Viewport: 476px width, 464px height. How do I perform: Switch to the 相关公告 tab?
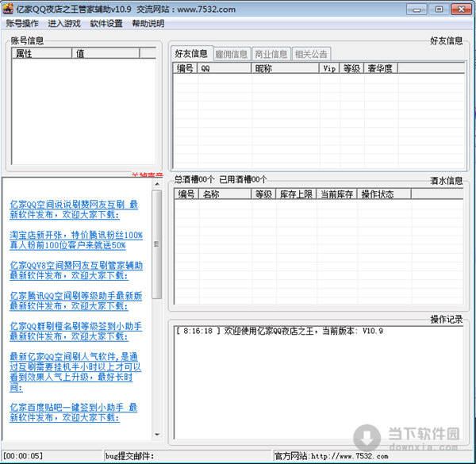pos(311,54)
